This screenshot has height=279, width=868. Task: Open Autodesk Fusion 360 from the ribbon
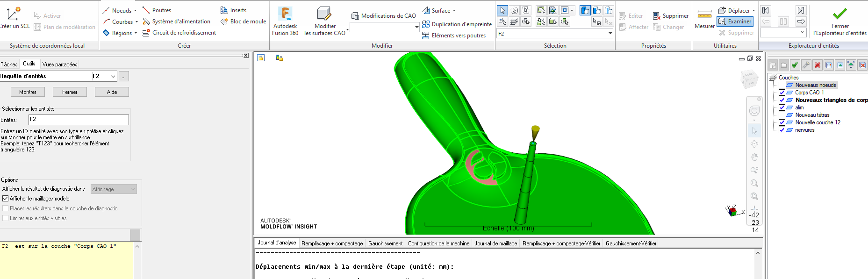click(x=285, y=21)
